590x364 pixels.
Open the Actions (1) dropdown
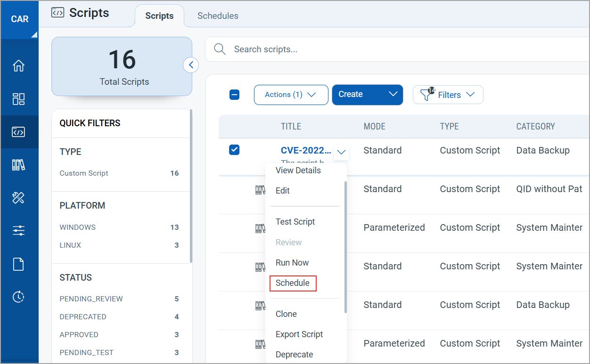point(291,95)
